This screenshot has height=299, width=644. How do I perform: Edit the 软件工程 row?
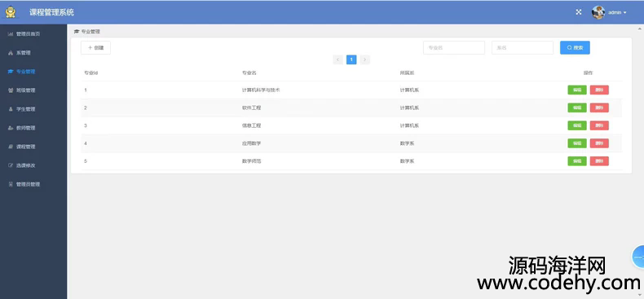[x=577, y=108]
